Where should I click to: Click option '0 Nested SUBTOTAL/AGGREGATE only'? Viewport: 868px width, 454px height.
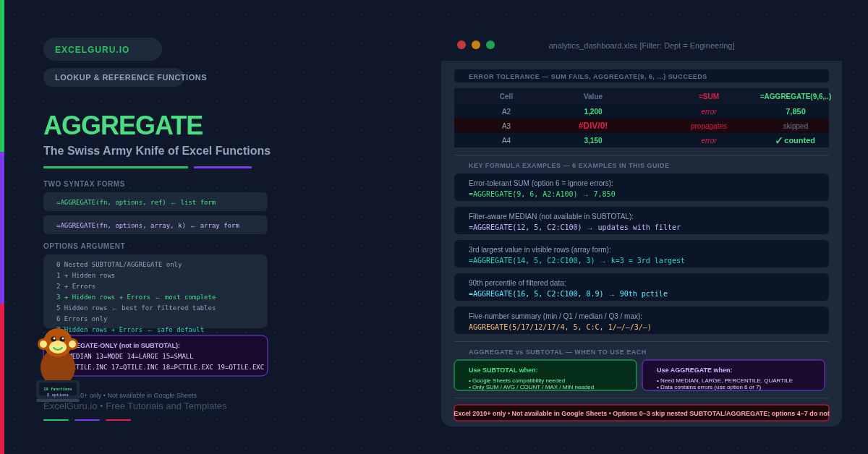119,265
